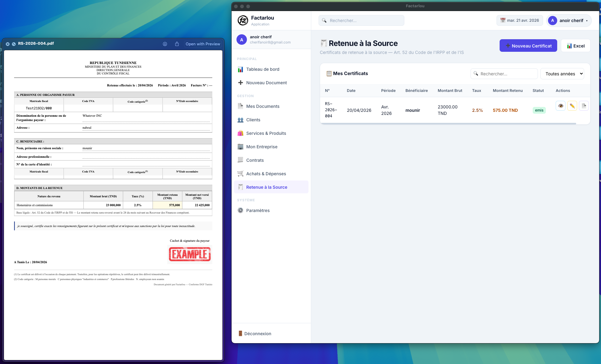Click the PDF document icon in Actions
The image size is (601, 364).
pos(584,106)
